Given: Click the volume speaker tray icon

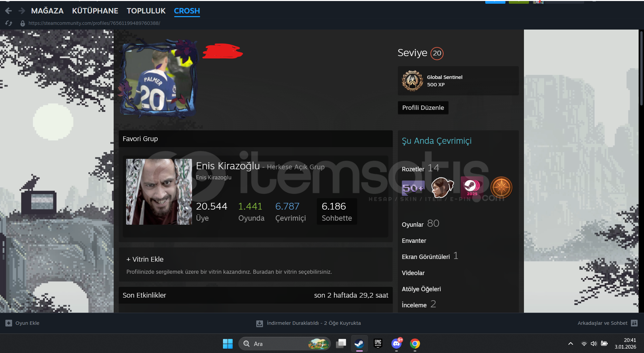Looking at the screenshot, I should click(x=594, y=344).
